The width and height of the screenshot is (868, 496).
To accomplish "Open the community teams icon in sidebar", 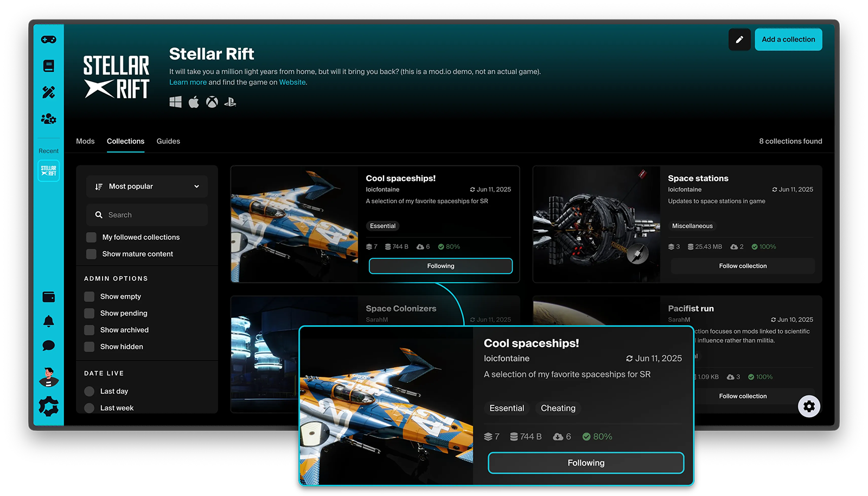I will tap(48, 119).
